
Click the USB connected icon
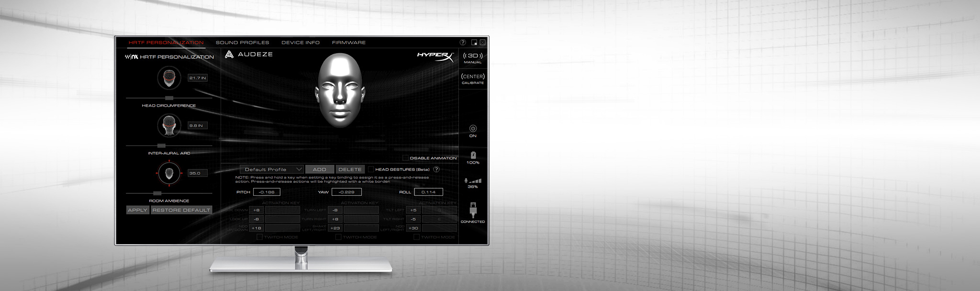click(473, 210)
